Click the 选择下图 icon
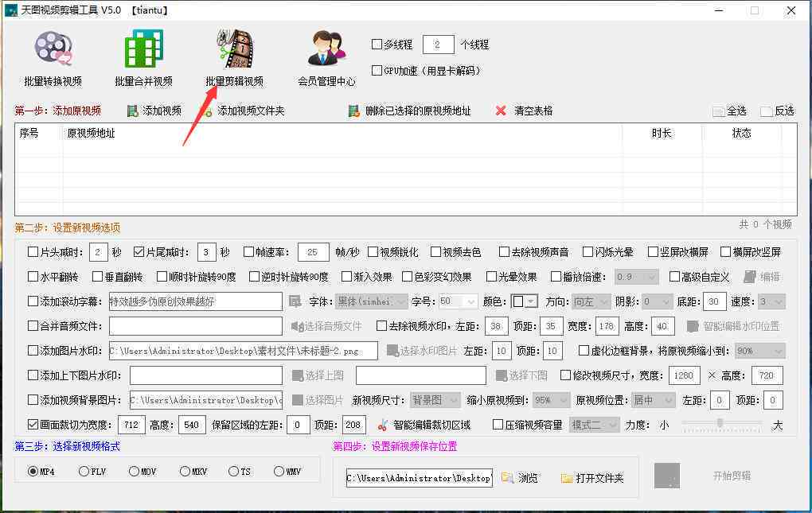The image size is (812, 513). (502, 375)
